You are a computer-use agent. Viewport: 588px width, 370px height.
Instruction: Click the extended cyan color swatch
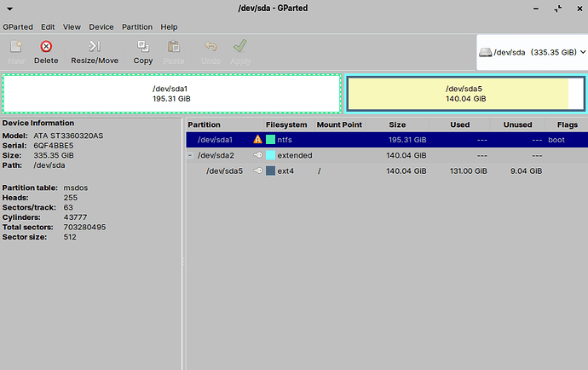270,155
